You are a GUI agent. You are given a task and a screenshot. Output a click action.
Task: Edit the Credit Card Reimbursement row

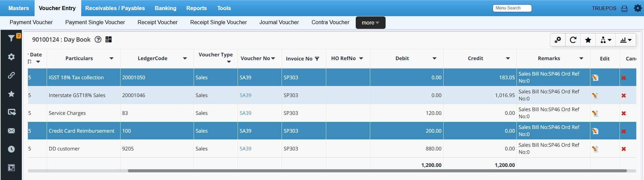(595, 131)
